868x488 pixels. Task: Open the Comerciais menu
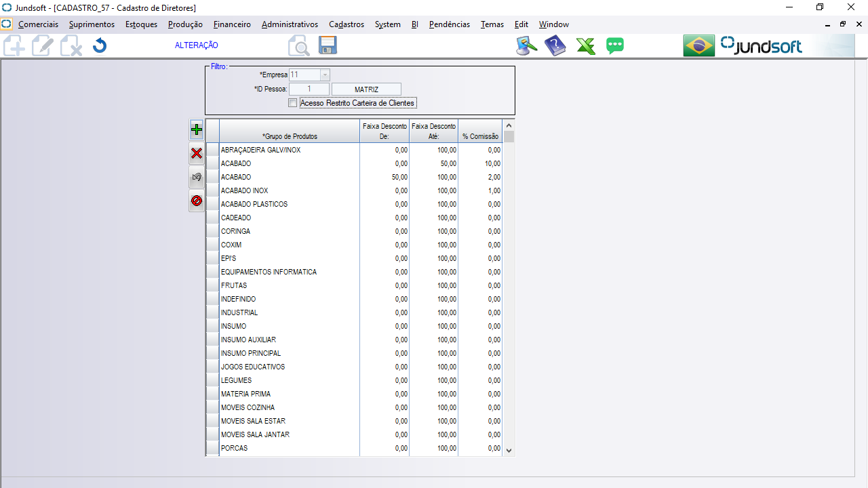[39, 24]
